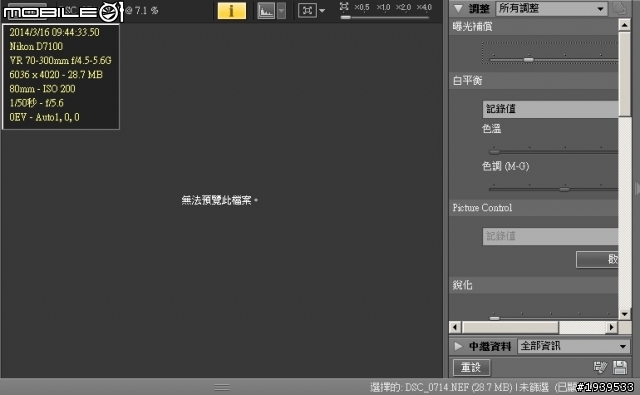Click the 80mm - ISO 200 line
The height and width of the screenshot is (395, 640).
[42, 89]
